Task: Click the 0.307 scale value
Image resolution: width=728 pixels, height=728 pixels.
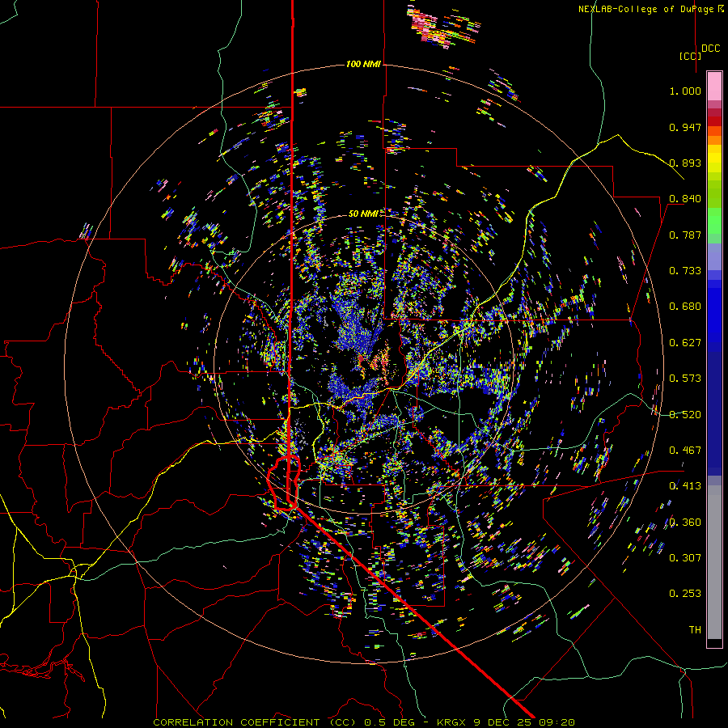Action: point(685,558)
